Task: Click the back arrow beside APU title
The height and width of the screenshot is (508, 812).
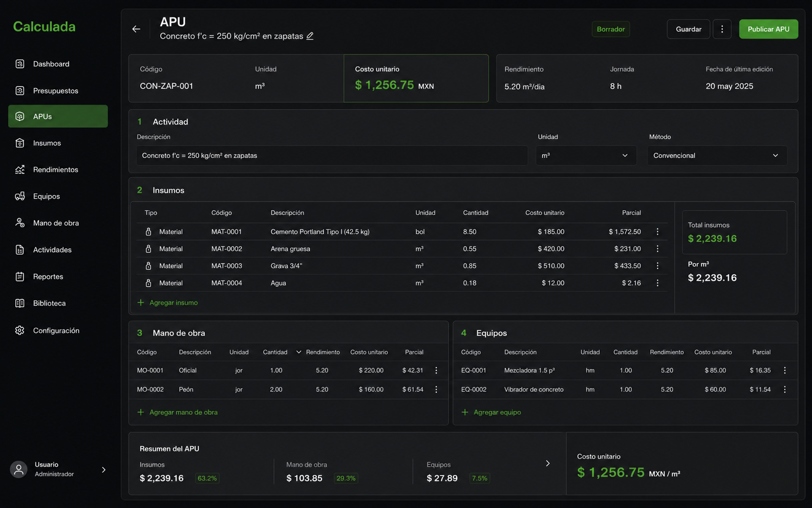Action: pyautogui.click(x=136, y=29)
